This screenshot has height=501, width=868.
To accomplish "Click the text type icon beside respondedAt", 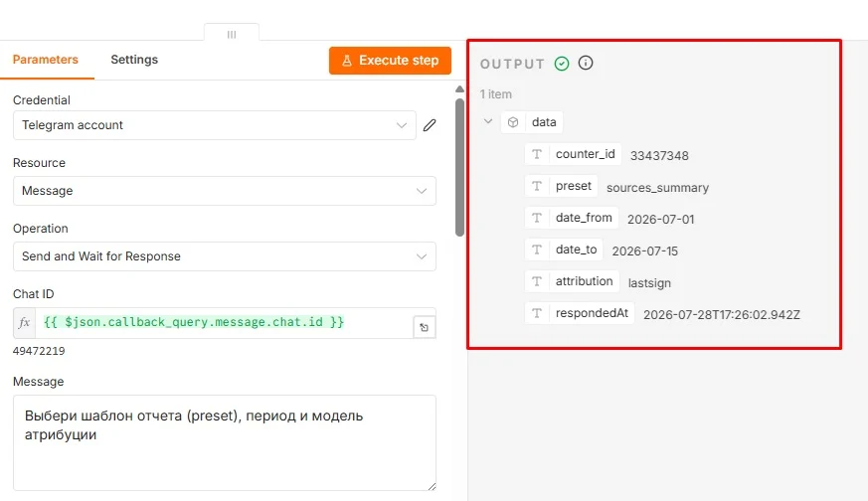I will [537, 313].
